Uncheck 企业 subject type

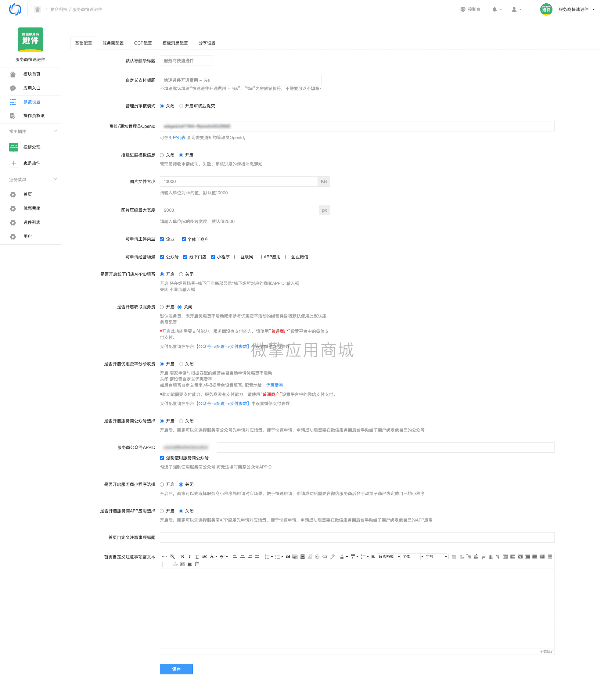162,239
